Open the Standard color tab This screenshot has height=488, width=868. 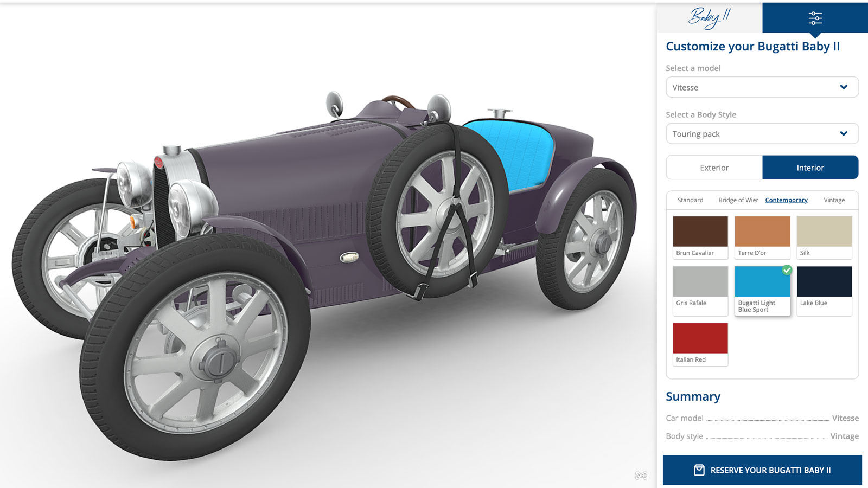pos(690,200)
